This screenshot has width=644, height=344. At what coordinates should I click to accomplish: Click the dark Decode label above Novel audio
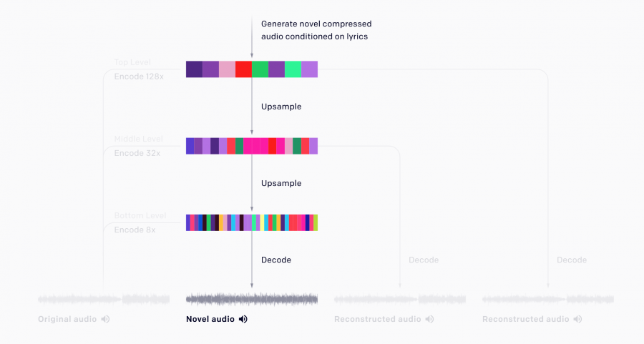(x=275, y=260)
